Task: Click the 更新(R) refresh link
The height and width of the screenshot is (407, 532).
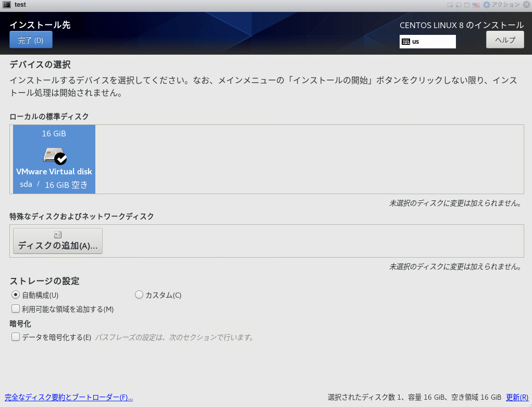Action: pyautogui.click(x=517, y=397)
